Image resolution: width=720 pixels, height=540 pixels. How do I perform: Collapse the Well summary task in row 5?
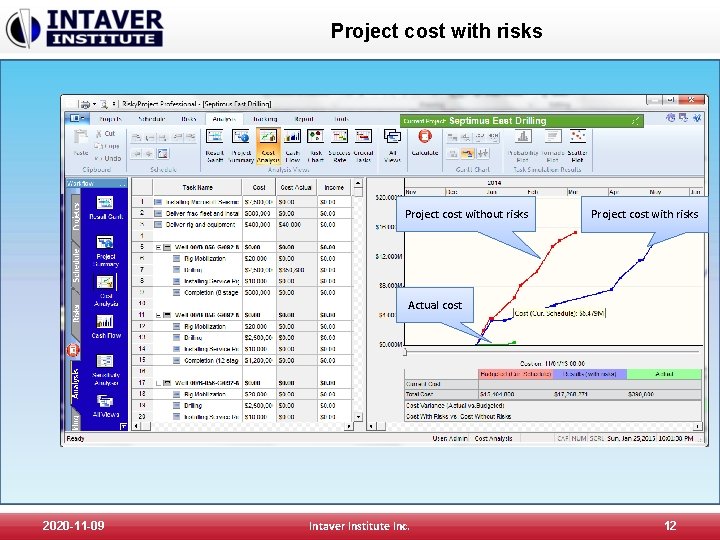158,247
